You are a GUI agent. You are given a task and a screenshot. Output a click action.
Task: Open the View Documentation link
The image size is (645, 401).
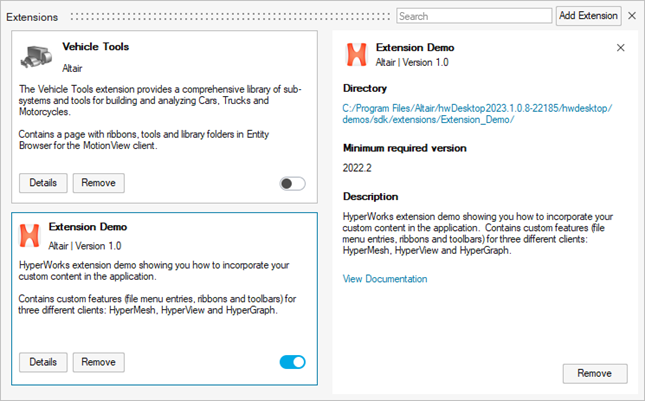(385, 279)
